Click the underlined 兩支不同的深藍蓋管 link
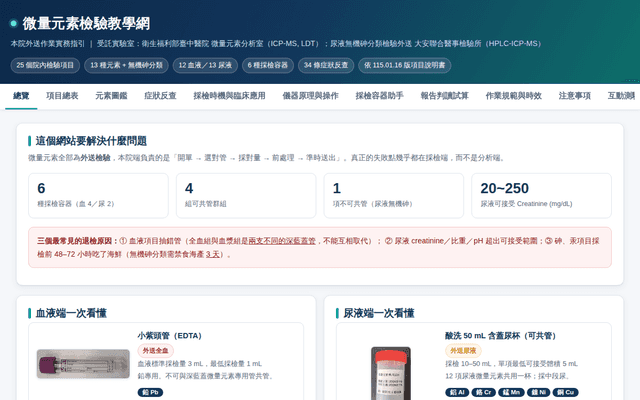 coord(282,241)
